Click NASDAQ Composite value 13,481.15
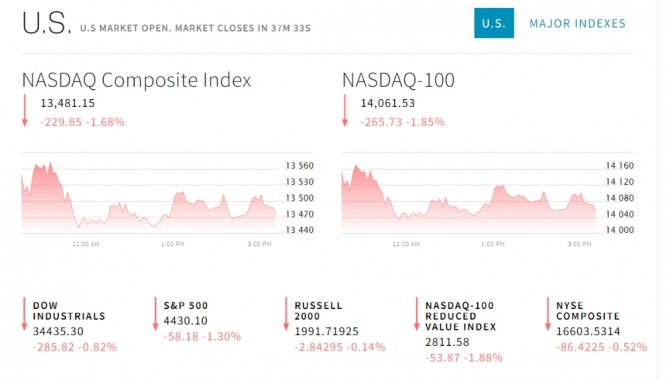The width and height of the screenshot is (670, 380). (x=68, y=103)
